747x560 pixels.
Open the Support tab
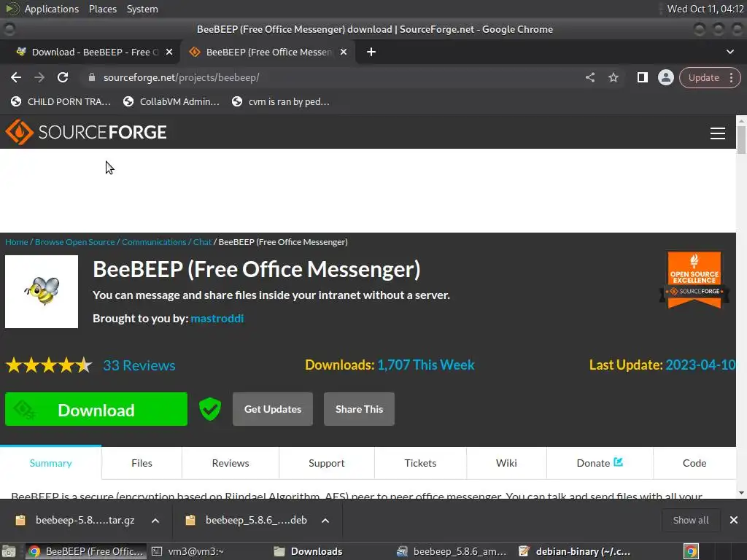tap(326, 463)
